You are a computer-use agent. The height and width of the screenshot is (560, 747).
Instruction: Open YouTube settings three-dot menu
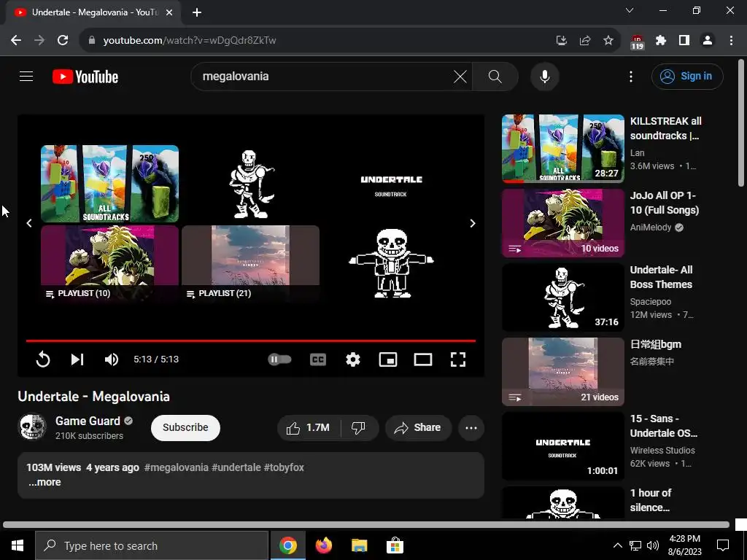pos(631,76)
